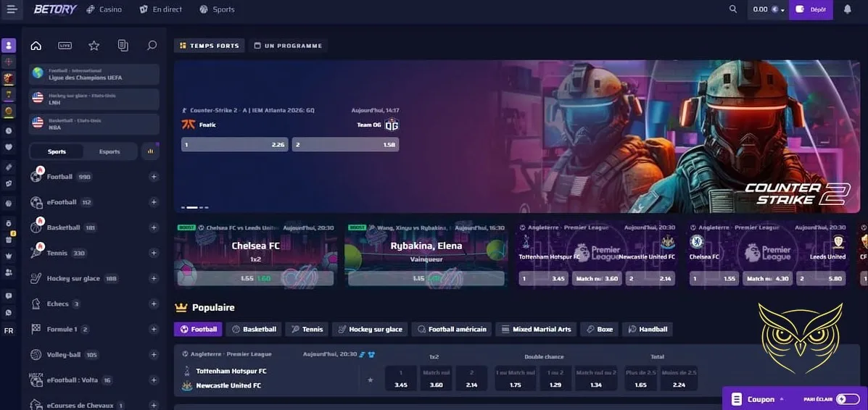Open Ligue des Champions UEFA link

click(x=94, y=74)
